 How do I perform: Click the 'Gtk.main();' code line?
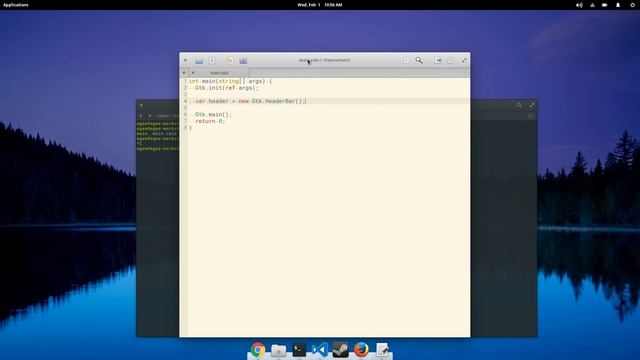pyautogui.click(x=213, y=114)
